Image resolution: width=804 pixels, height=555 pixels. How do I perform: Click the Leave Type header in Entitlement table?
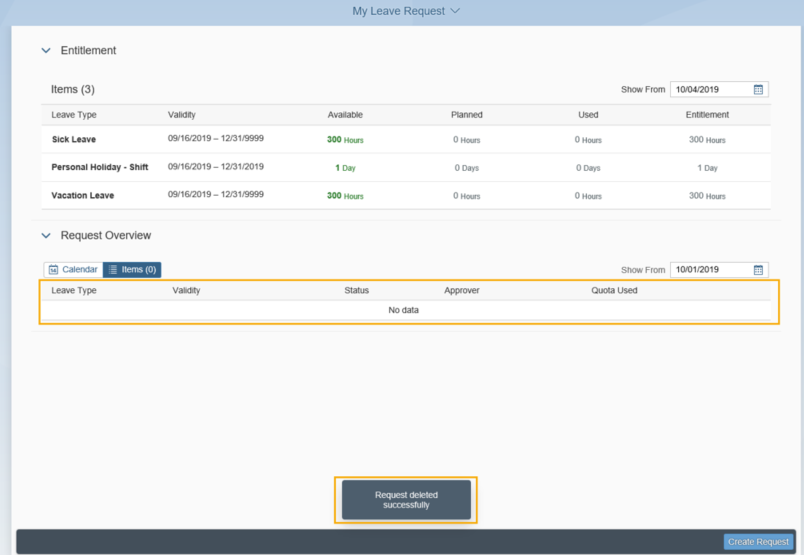pos(74,115)
